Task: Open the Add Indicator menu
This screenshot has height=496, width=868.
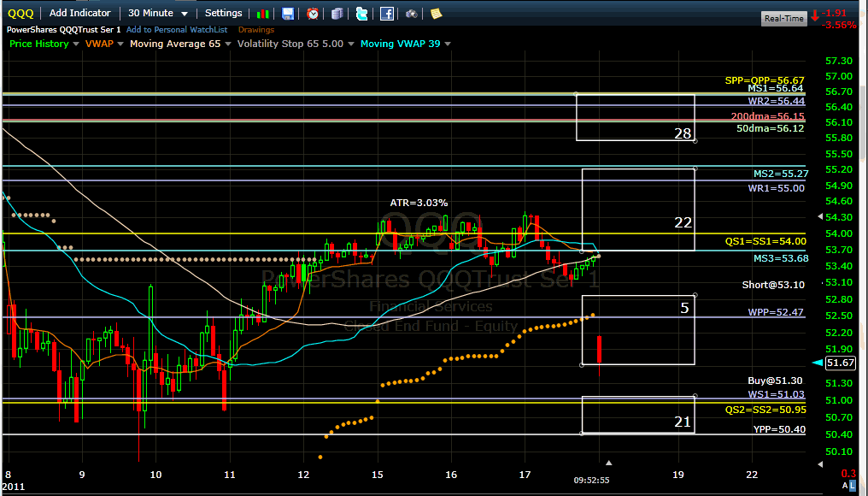Action: click(x=80, y=13)
